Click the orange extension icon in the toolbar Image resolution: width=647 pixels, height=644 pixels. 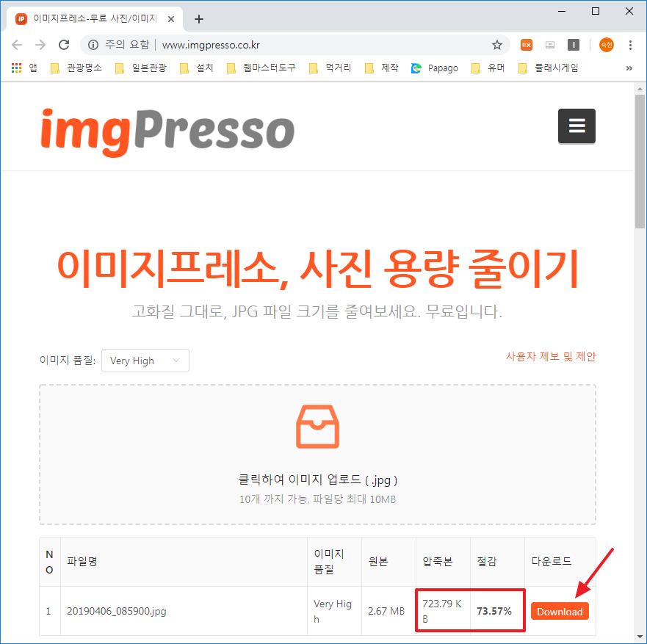[x=526, y=45]
